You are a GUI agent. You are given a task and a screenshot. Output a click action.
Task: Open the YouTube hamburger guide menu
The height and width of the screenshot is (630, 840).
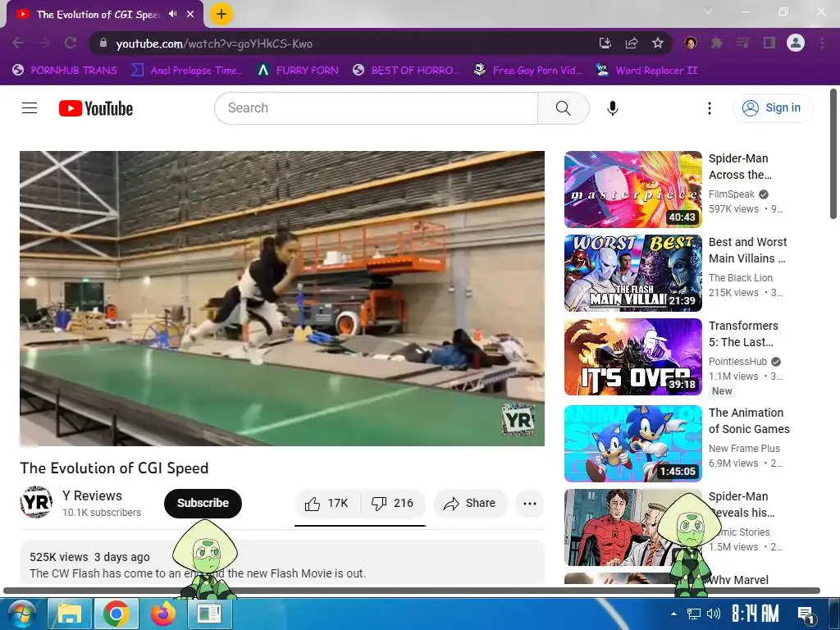click(x=30, y=108)
